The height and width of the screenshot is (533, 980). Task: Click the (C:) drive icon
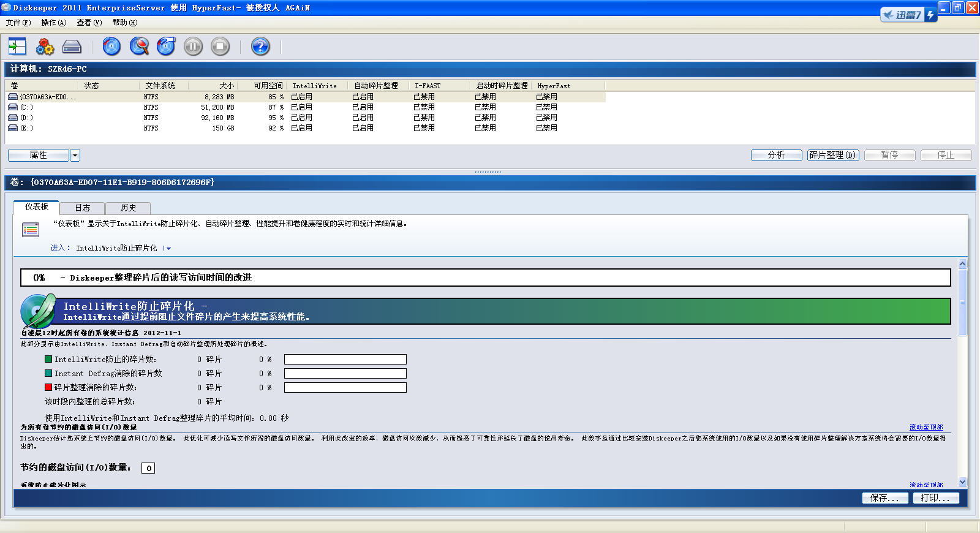tap(13, 107)
